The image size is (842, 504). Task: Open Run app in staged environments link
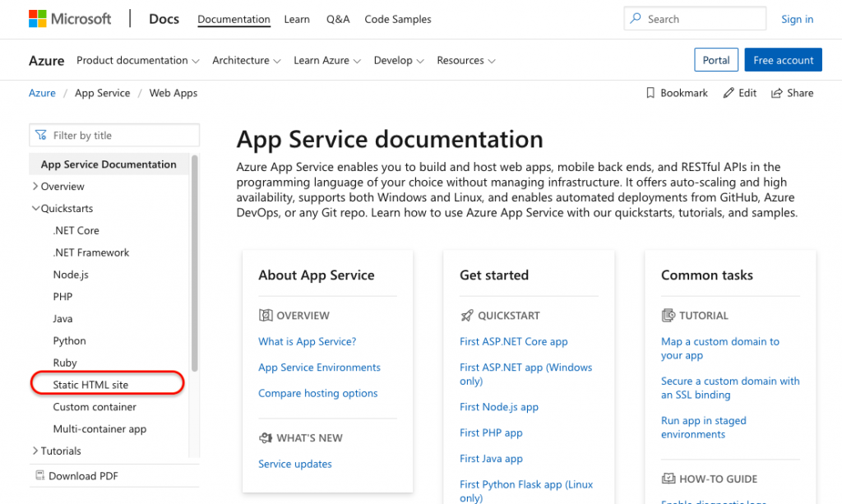[x=704, y=428]
